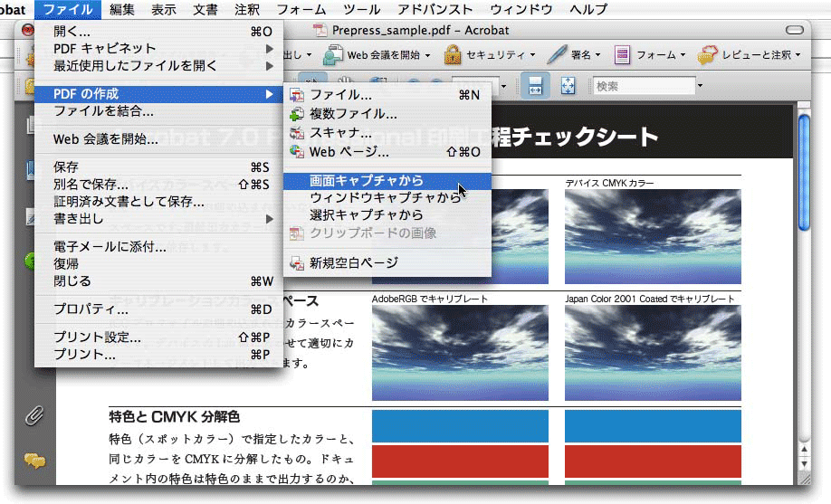Open the 注釈 menu
The width and height of the screenshot is (831, 504).
247,9
